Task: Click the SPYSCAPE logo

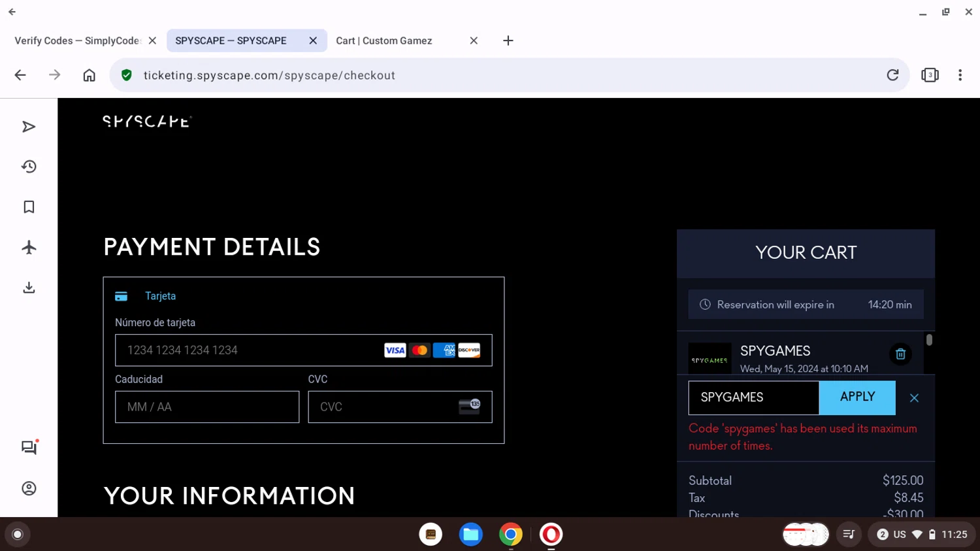Action: [x=147, y=122]
